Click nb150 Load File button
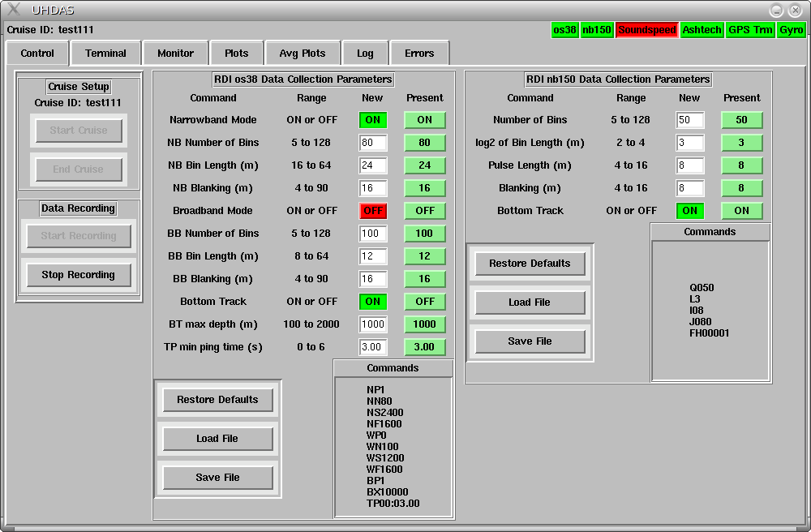This screenshot has height=532, width=811. pos(530,302)
